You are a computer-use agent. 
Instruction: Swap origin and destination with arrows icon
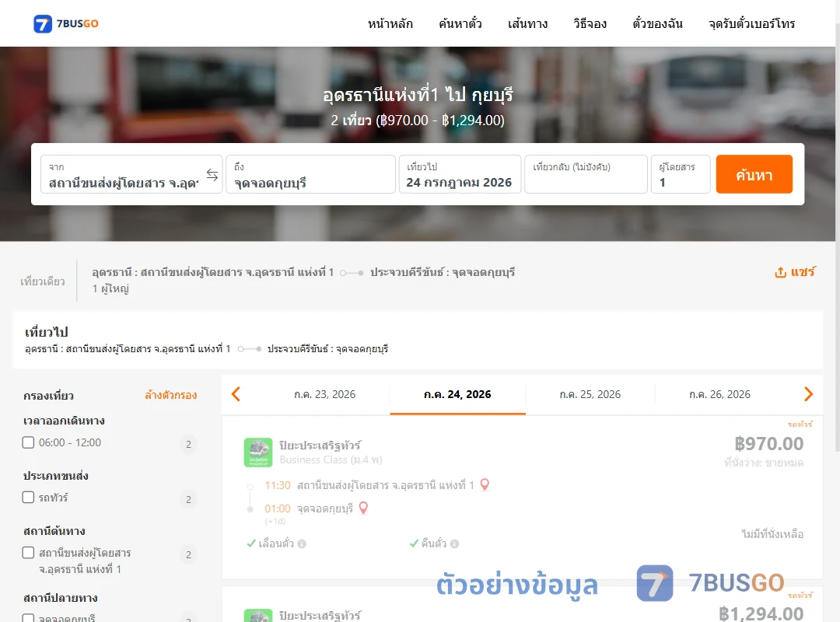212,175
